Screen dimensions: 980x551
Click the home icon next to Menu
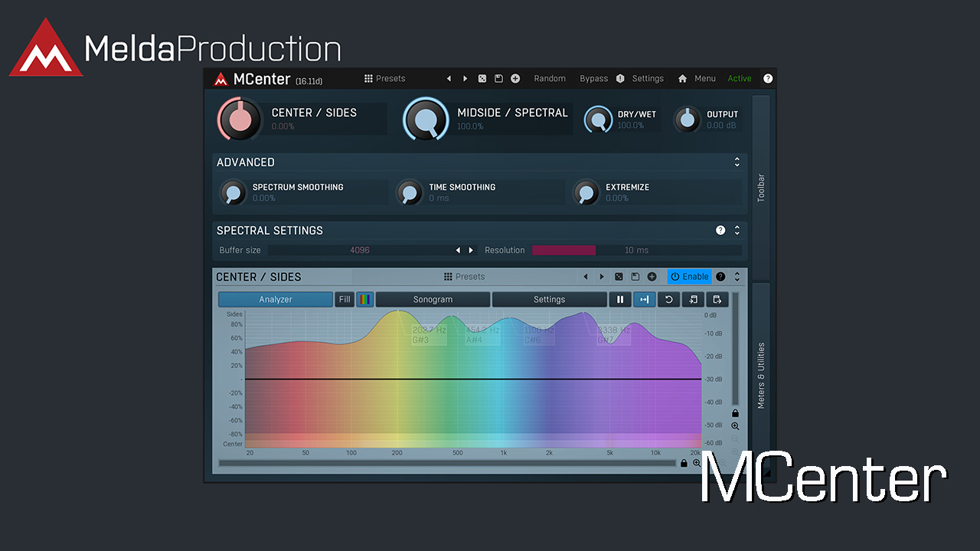(682, 79)
